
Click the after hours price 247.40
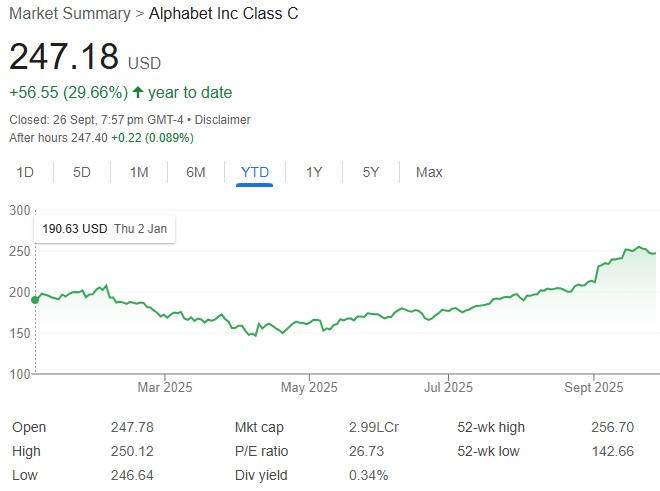click(86, 138)
